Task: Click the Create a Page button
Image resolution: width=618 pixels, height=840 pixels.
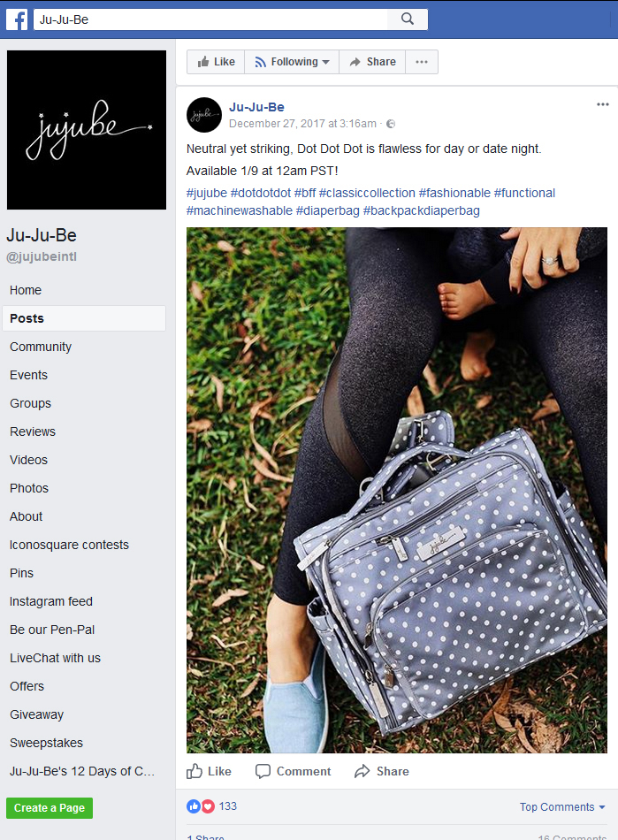Action: (x=50, y=808)
